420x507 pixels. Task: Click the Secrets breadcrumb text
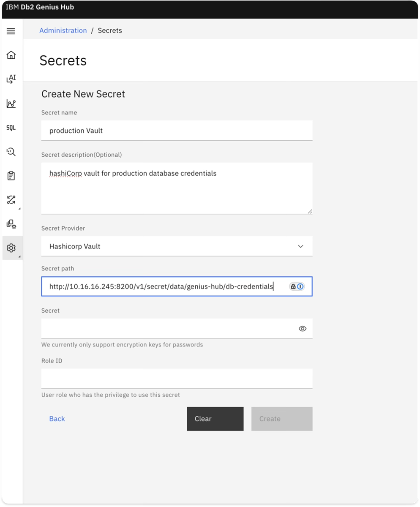click(110, 30)
